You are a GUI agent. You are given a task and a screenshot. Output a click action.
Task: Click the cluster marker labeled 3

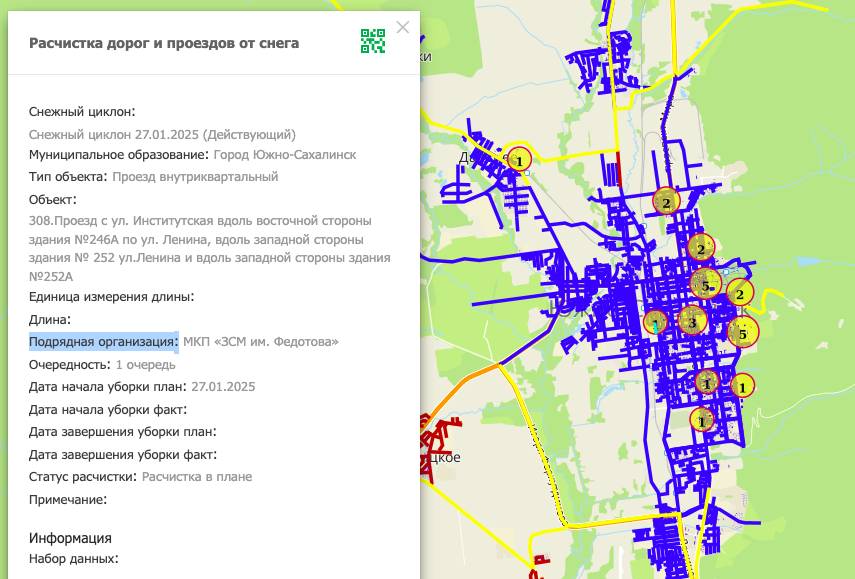[691, 322]
